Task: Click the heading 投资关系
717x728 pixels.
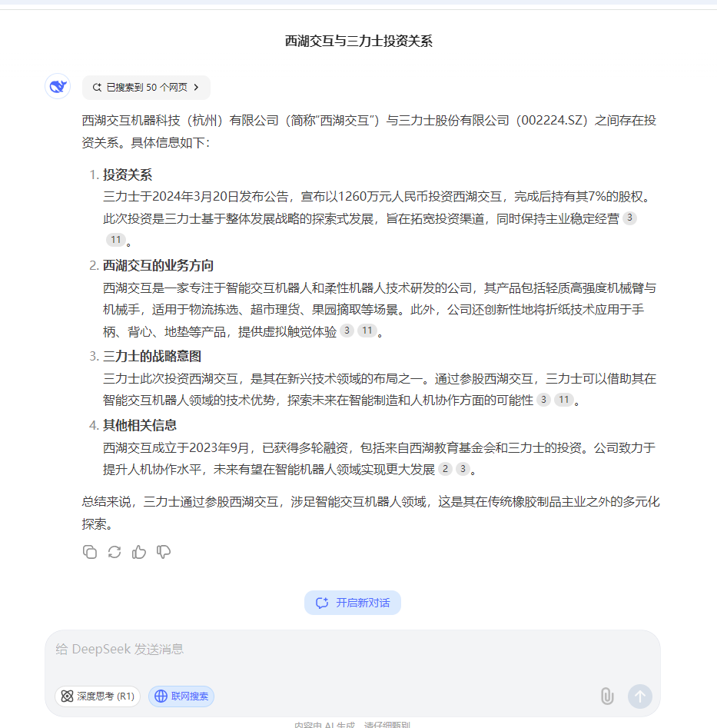Action: click(x=127, y=175)
